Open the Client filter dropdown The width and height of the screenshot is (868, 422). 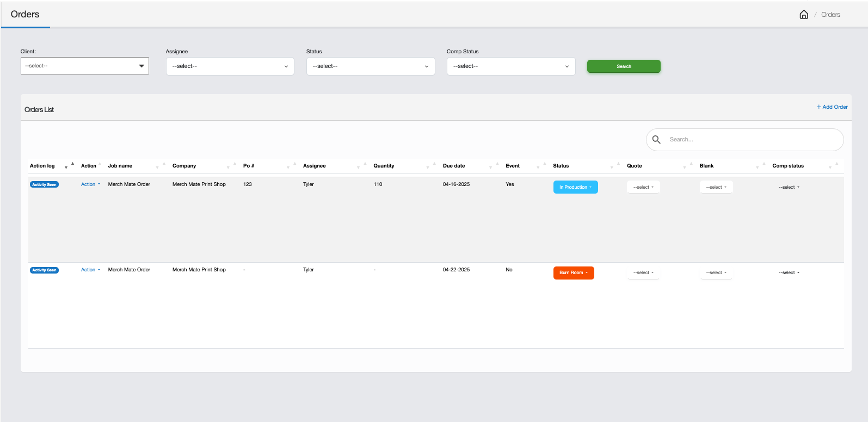(x=85, y=66)
